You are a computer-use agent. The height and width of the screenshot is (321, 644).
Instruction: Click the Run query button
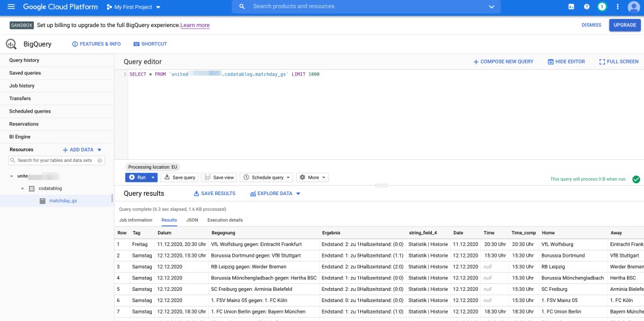(137, 177)
